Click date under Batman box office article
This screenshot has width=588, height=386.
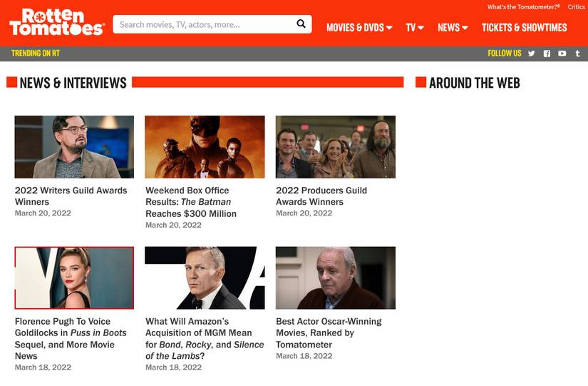click(x=173, y=225)
